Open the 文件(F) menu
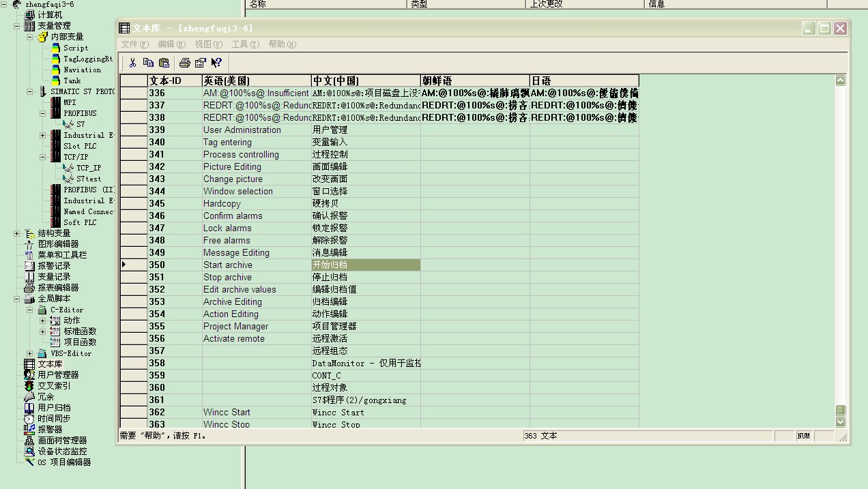This screenshot has width=868, height=489. (134, 44)
